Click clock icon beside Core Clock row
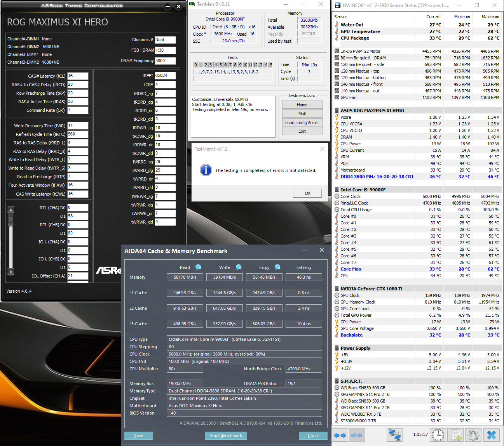This screenshot has height=446, width=504. point(337,196)
